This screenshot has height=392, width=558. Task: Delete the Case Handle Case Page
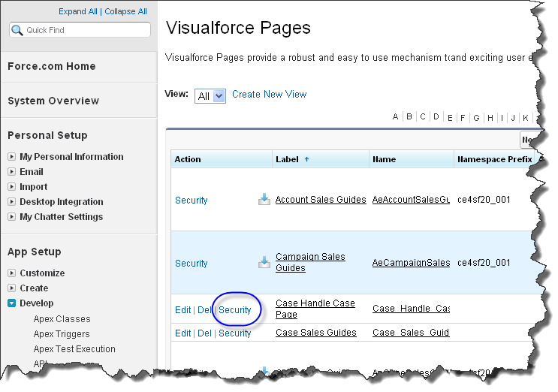204,310
